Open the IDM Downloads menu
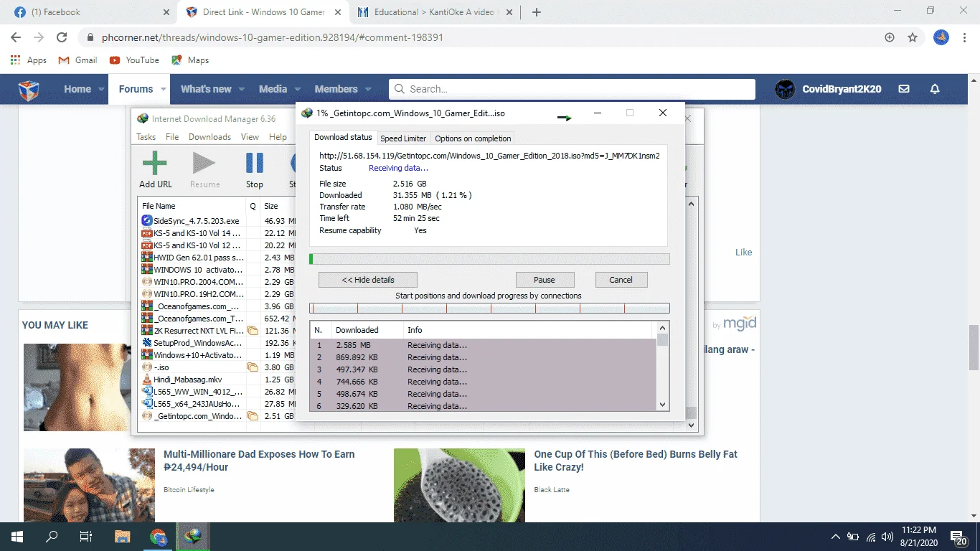 point(209,137)
